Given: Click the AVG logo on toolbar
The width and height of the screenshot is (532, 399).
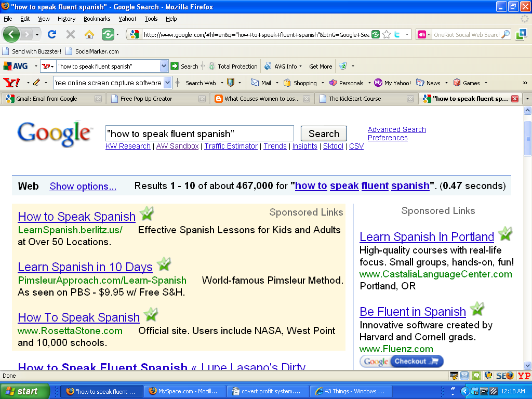Looking at the screenshot, I should [16, 66].
